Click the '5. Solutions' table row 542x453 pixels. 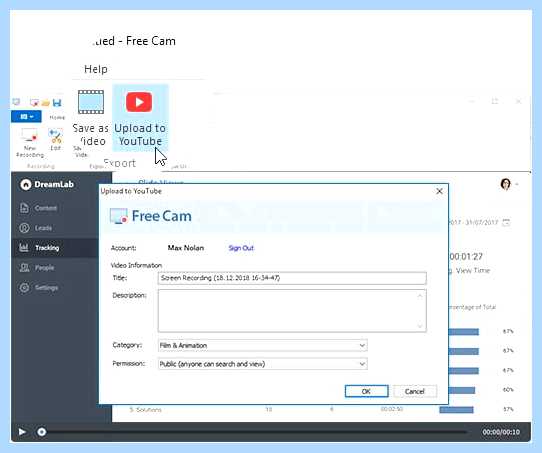click(321, 410)
